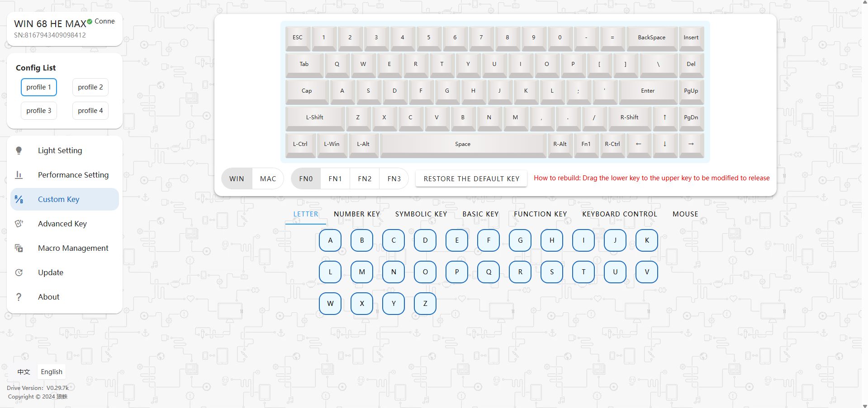Select profile 2 in Config List

pyautogui.click(x=90, y=87)
